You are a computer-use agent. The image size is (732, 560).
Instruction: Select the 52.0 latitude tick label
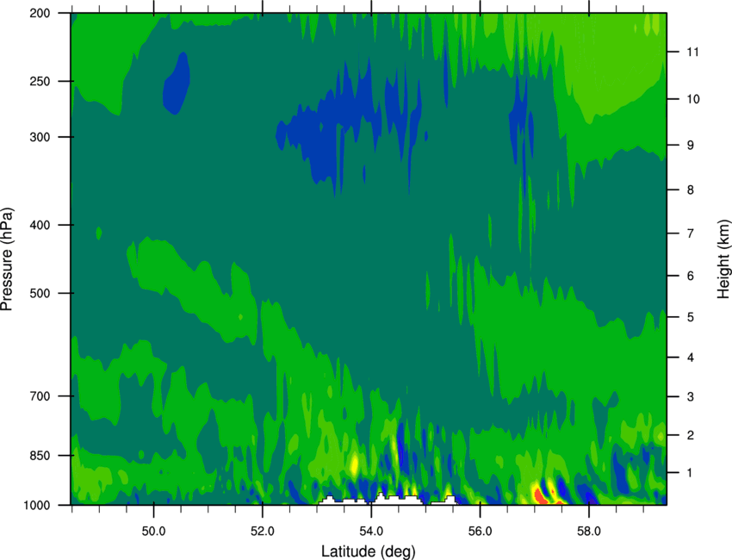(262, 529)
